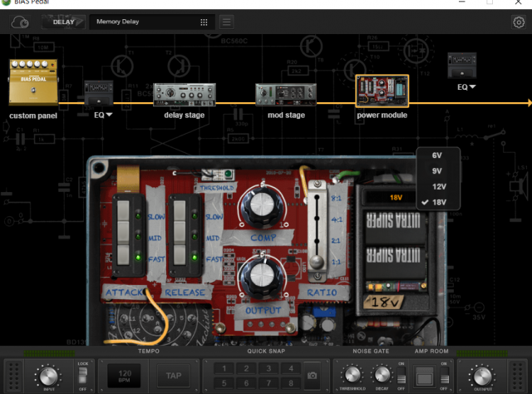Set Attack switch to Mid
The height and width of the screenshot is (394, 532).
(123, 233)
